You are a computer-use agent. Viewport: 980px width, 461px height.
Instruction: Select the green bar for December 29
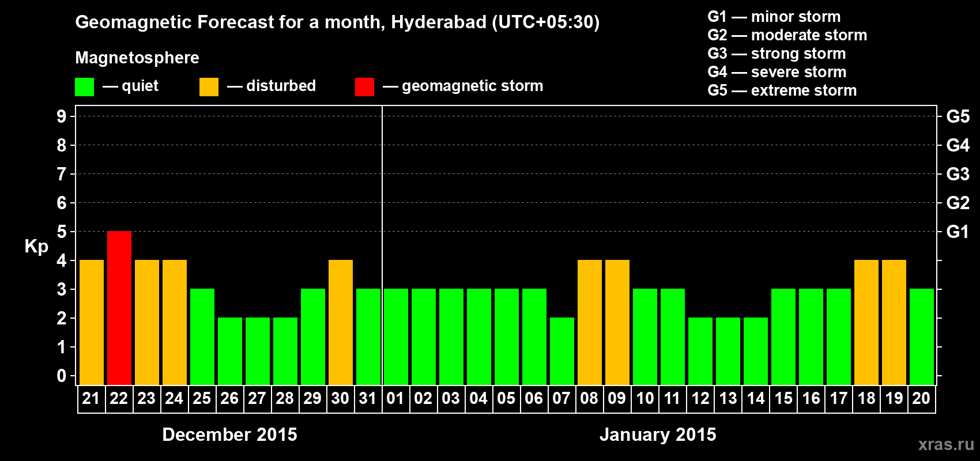tap(313, 337)
